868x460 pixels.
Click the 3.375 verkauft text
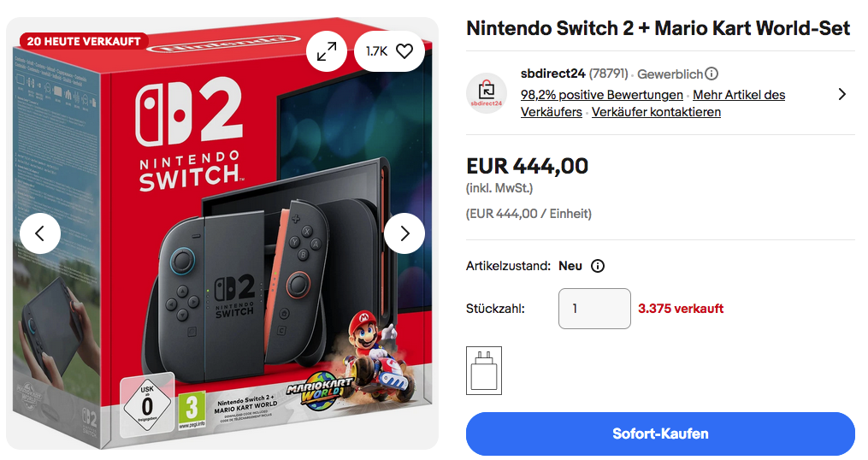[x=681, y=309]
